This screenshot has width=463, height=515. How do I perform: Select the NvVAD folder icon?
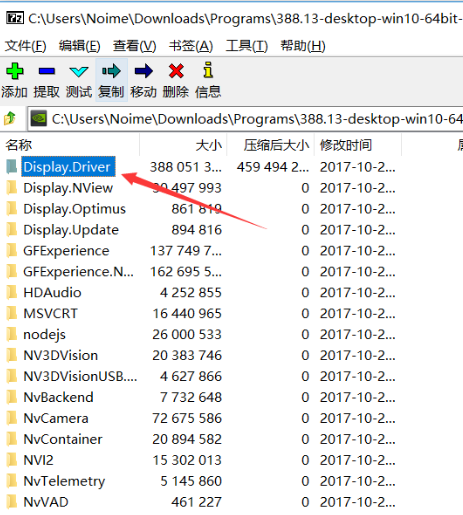click(12, 502)
